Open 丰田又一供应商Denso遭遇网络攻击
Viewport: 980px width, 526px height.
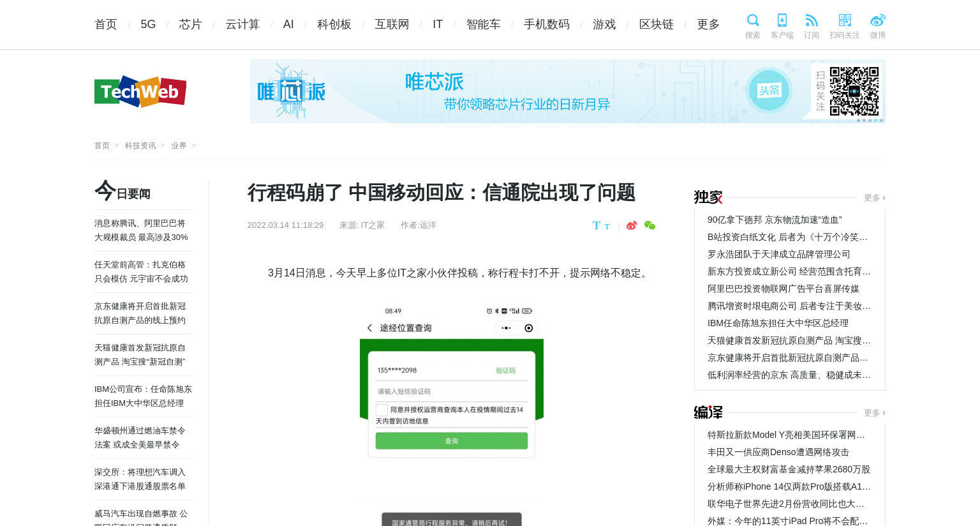tap(778, 452)
